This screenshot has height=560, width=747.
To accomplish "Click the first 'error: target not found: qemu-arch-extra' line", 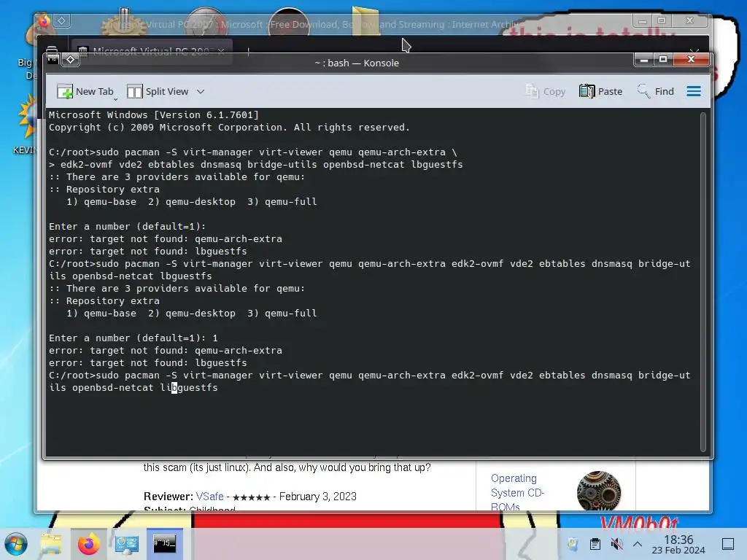I will 166,239.
